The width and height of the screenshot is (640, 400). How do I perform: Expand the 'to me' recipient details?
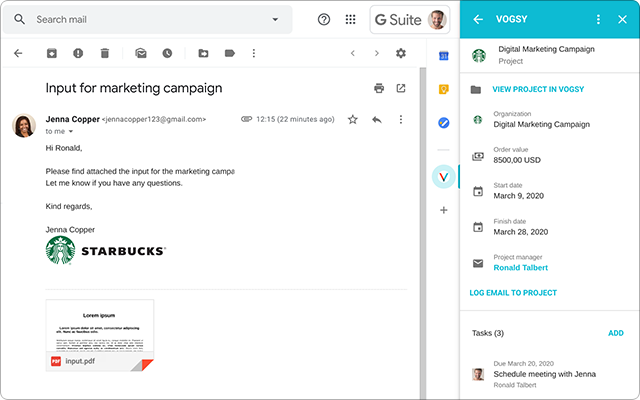71,131
